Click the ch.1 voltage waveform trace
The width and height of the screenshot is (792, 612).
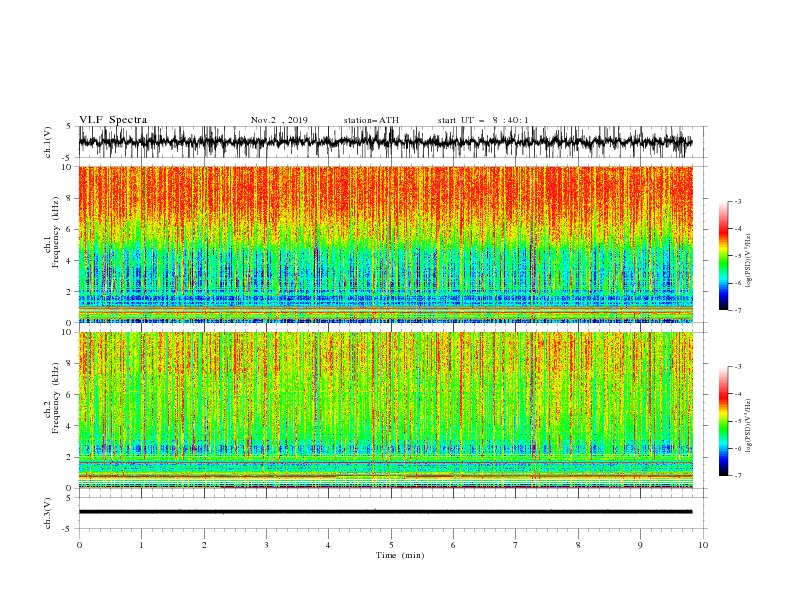385,142
